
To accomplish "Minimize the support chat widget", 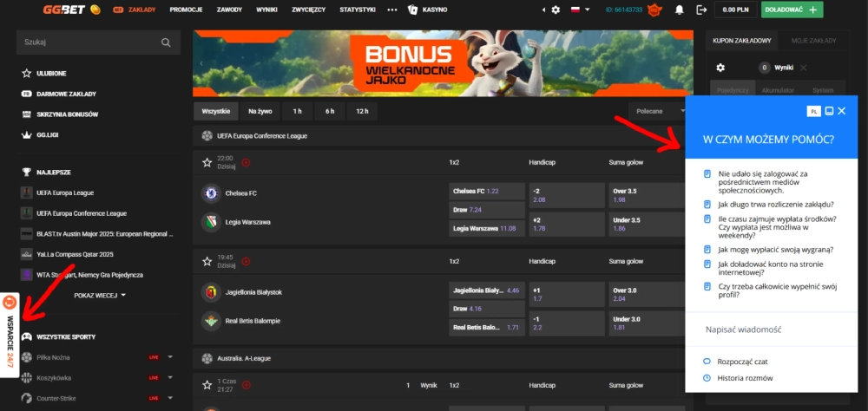I will pos(829,111).
